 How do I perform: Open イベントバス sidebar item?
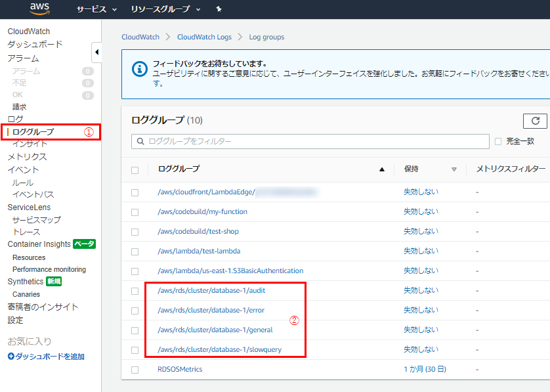point(33,194)
